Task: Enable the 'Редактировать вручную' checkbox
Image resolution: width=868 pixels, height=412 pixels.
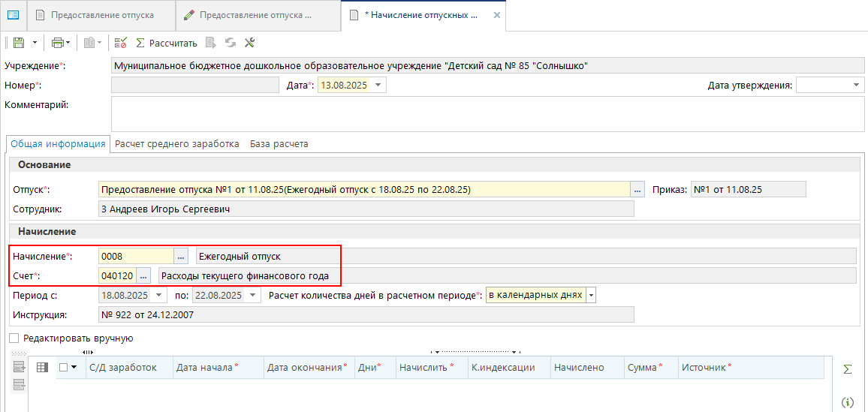Action: click(14, 338)
